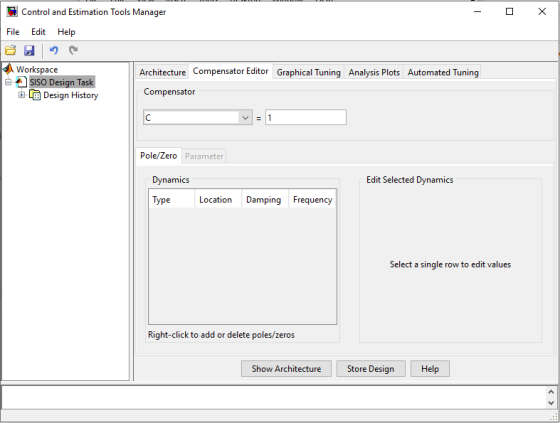Click 'Right-click to add or delete poles/zeros' text

pyautogui.click(x=221, y=335)
